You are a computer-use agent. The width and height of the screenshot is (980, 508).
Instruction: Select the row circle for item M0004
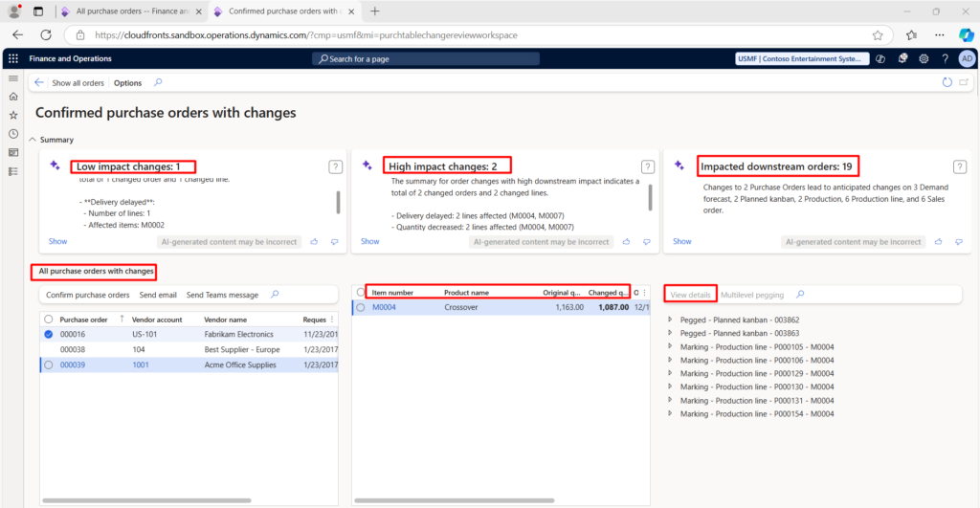coord(361,307)
